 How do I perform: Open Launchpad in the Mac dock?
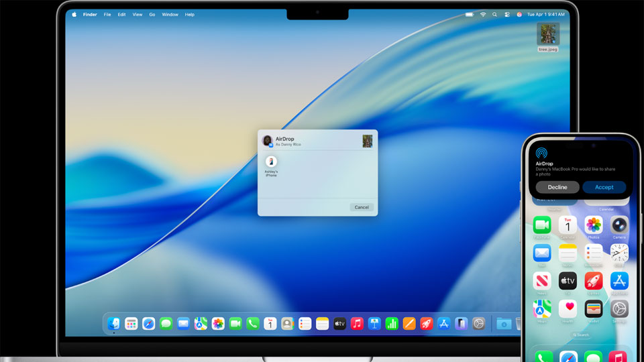click(131, 324)
